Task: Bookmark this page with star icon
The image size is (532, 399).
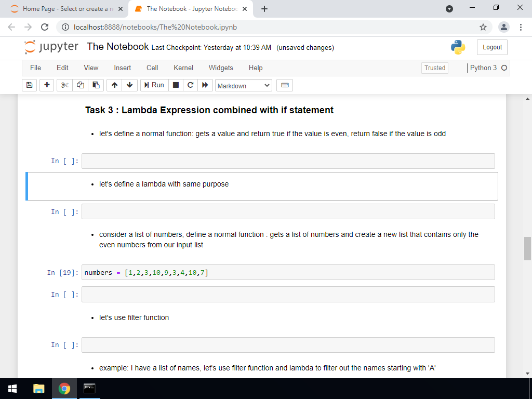Action: point(483,27)
